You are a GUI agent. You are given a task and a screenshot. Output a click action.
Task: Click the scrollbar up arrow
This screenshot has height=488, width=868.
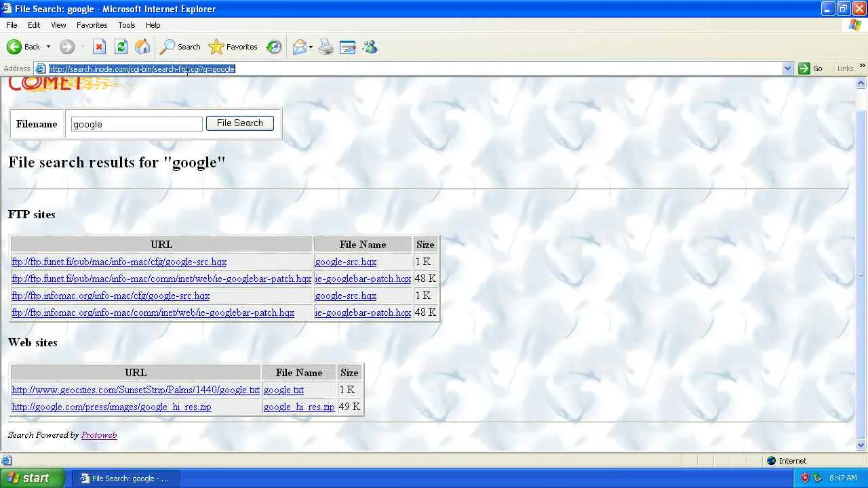[x=862, y=84]
